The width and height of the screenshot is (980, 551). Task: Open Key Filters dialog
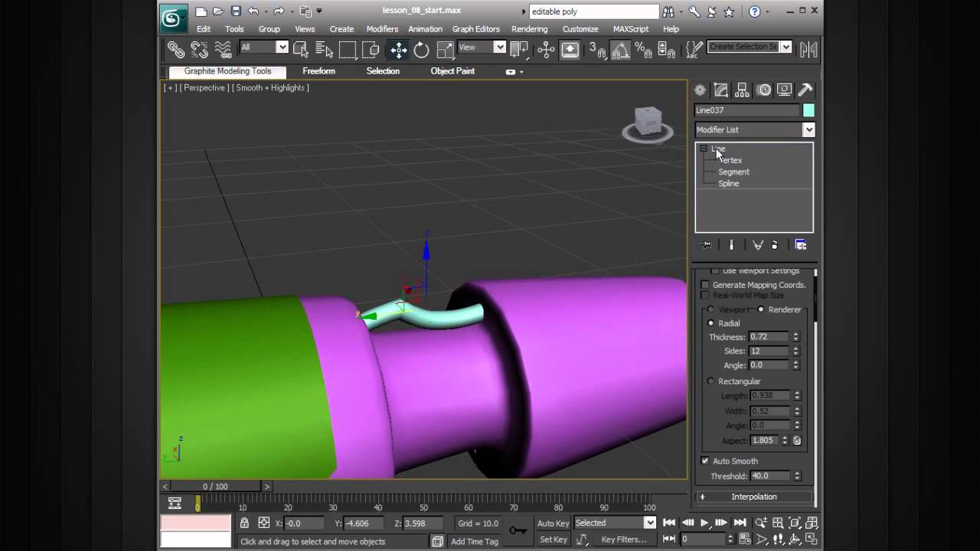point(624,540)
